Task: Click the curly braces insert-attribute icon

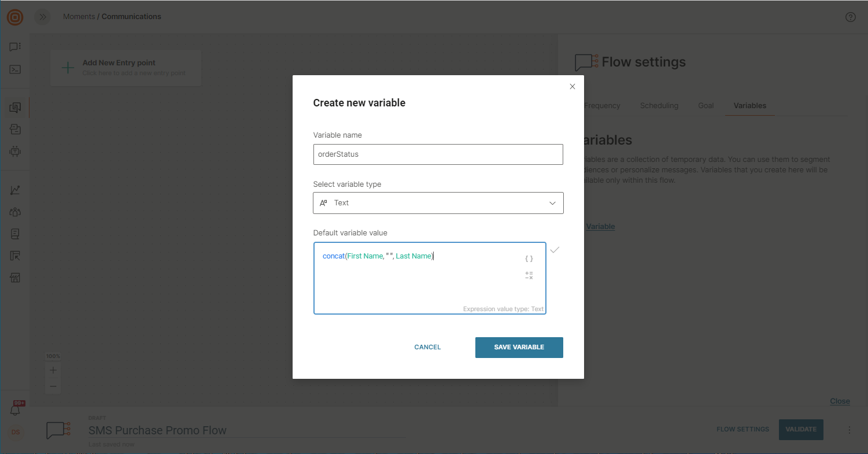Action: (529, 259)
